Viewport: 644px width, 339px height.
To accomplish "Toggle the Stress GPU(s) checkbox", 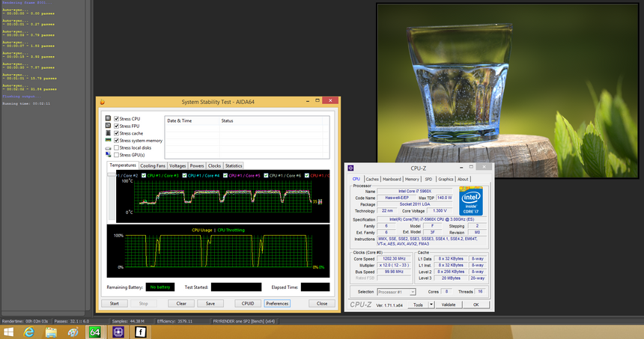I will coord(117,155).
